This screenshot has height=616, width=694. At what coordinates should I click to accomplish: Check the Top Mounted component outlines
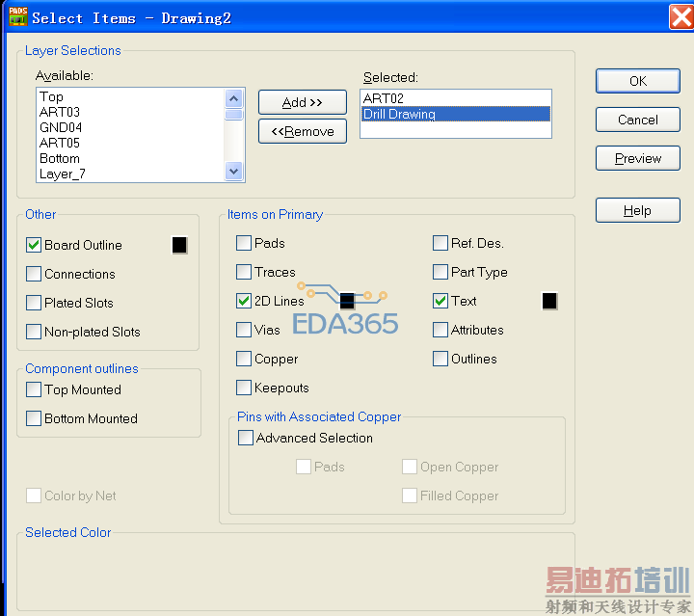34,389
